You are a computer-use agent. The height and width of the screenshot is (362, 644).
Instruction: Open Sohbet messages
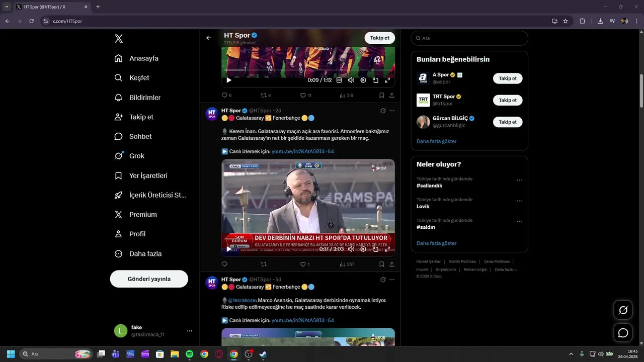pyautogui.click(x=133, y=136)
